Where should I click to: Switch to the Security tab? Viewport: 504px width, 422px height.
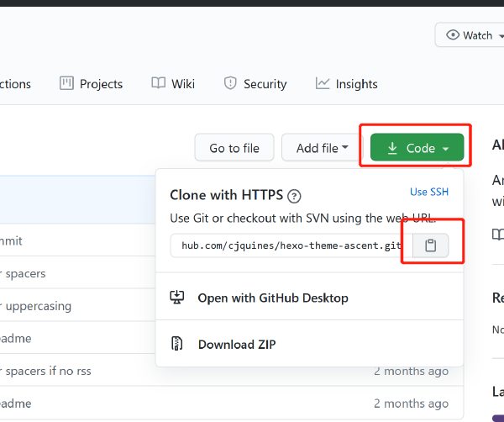[x=255, y=83]
